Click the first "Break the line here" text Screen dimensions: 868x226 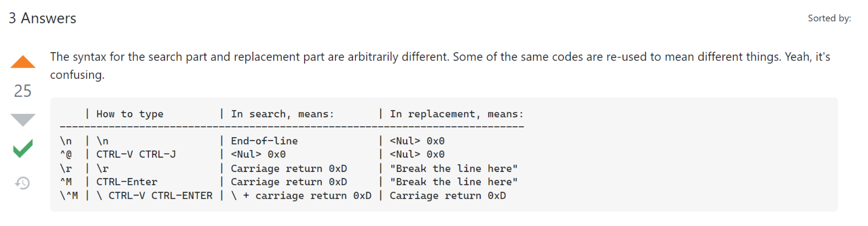[453, 169]
